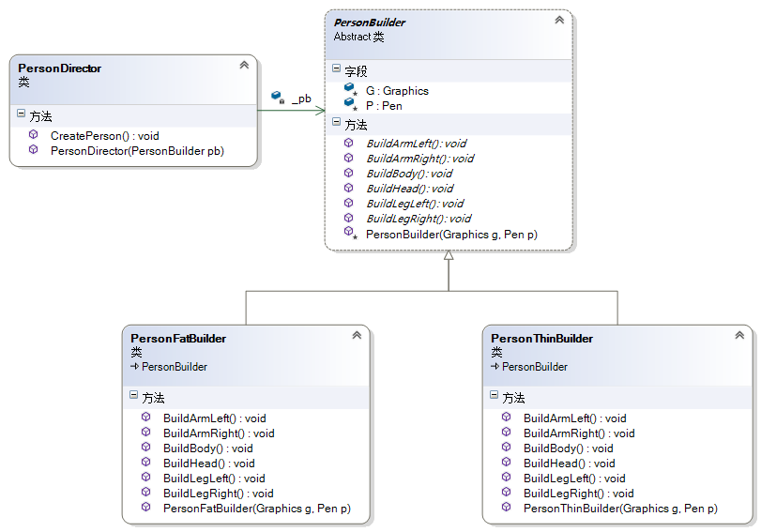
Task: Collapse the PersonFatBuilder class chevron
Action: (x=357, y=335)
